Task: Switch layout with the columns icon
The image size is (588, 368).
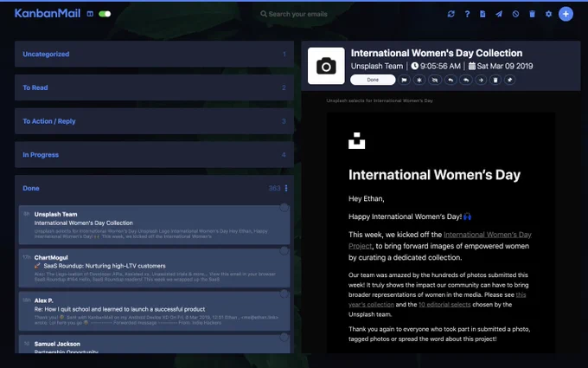Action: (x=90, y=14)
